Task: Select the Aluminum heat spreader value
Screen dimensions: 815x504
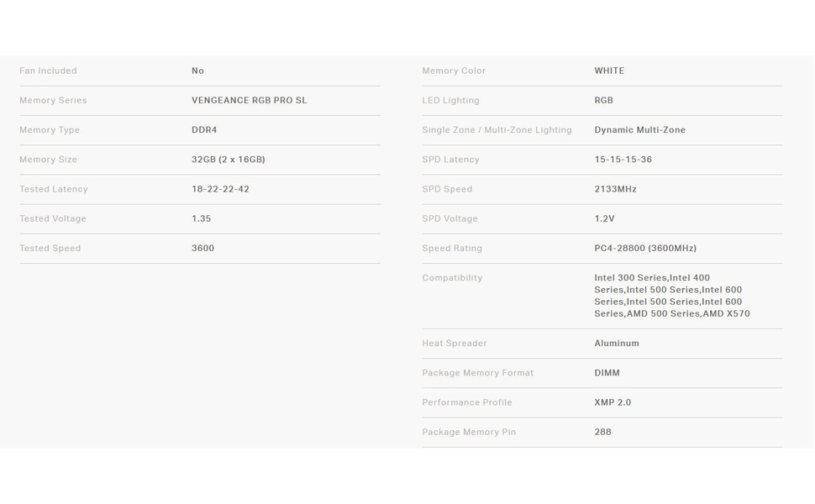Action: pyautogui.click(x=617, y=344)
